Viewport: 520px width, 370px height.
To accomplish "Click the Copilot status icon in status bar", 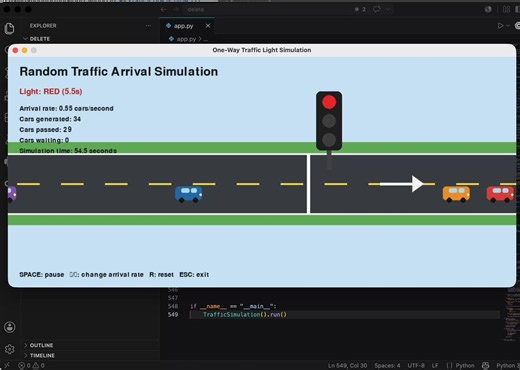I will tap(485, 366).
